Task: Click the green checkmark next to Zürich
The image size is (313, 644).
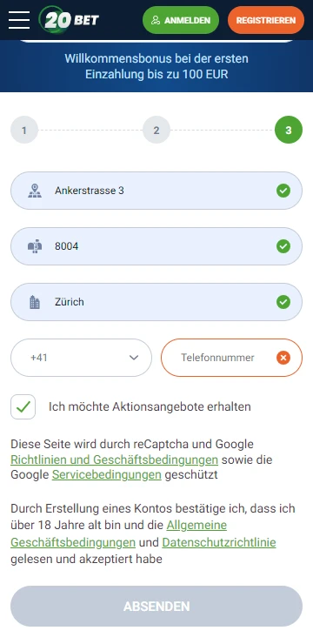Action: (283, 302)
